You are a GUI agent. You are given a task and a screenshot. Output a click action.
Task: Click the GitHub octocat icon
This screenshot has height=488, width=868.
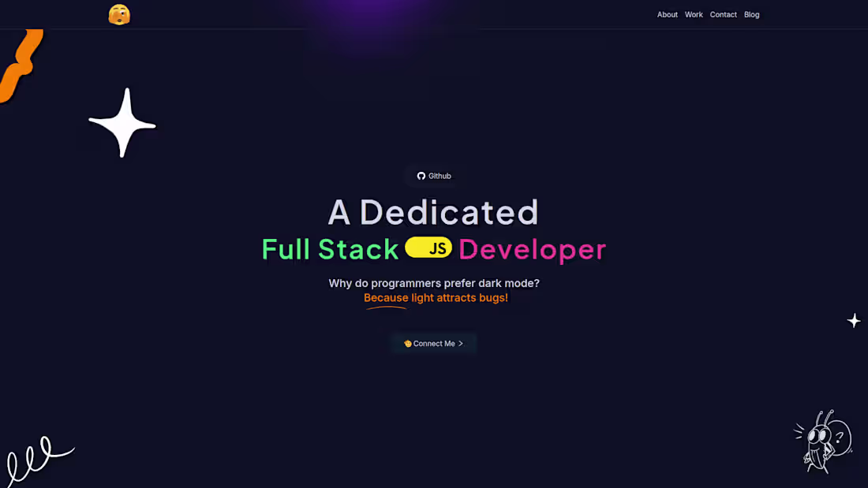[x=421, y=176]
